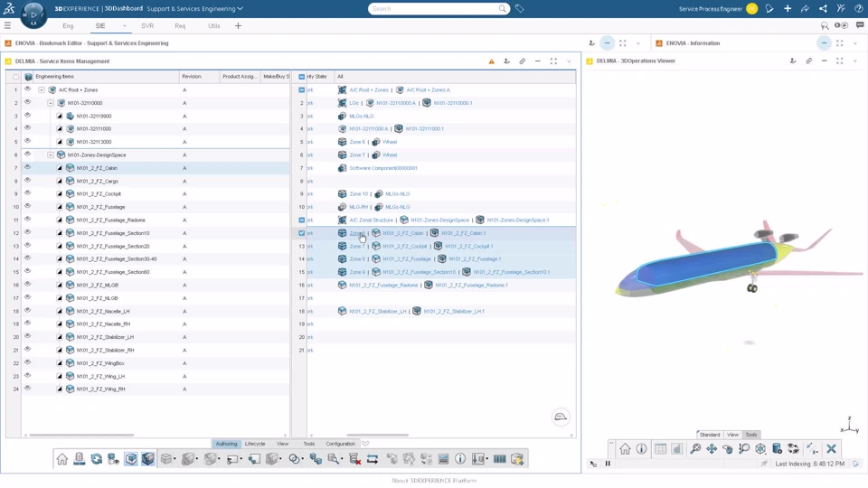
Task: Click the left pane horizontal scrollbar
Action: [81, 435]
